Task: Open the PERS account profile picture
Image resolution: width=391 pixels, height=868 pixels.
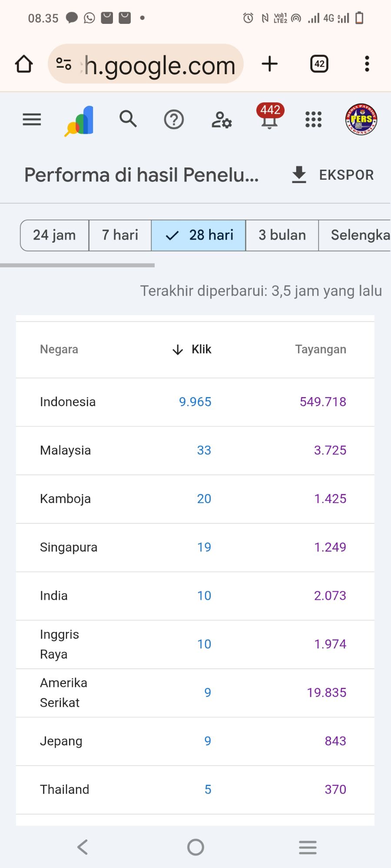Action: [x=361, y=119]
